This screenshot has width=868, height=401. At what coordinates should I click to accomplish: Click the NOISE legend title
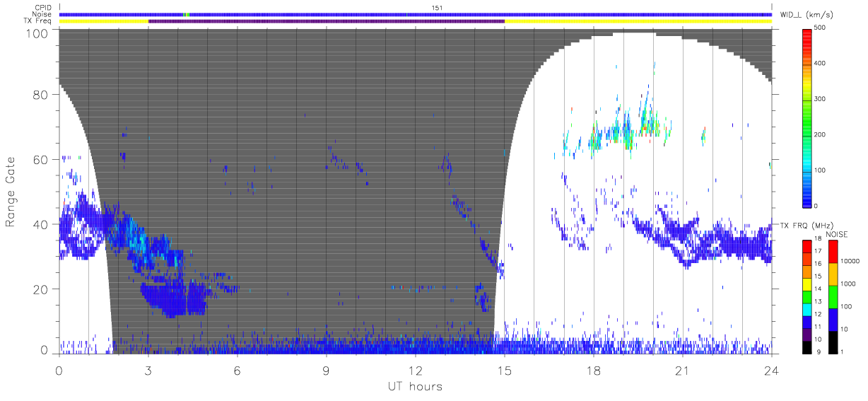click(x=836, y=233)
